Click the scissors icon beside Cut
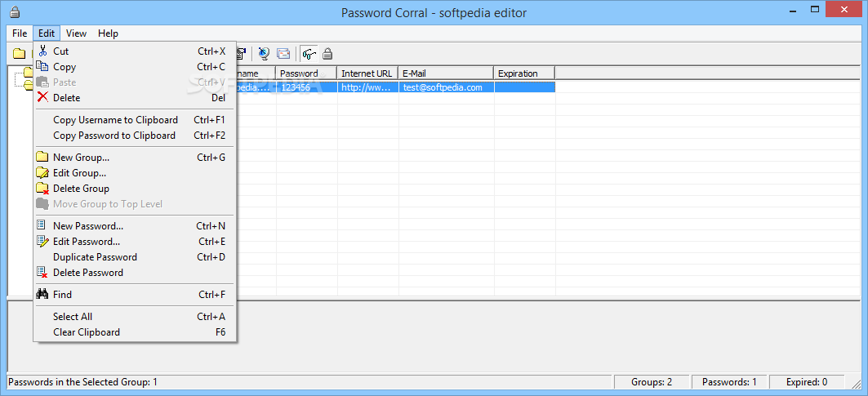Viewport: 868px width, 396px height. 42,51
